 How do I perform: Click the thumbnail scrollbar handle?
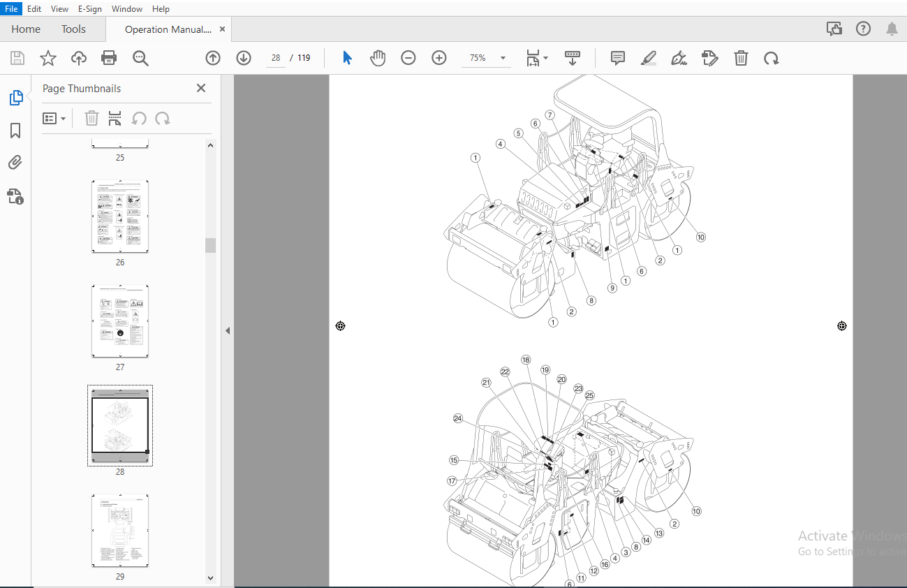tap(210, 245)
